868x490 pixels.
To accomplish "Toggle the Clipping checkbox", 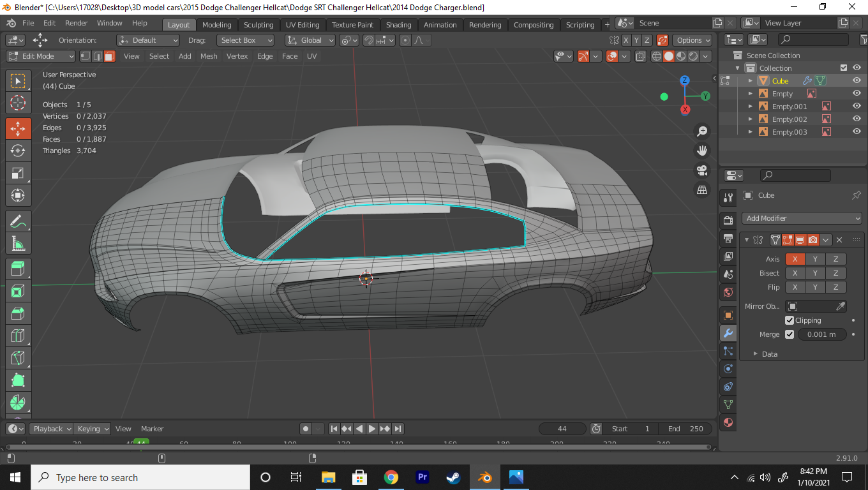I will [x=789, y=320].
